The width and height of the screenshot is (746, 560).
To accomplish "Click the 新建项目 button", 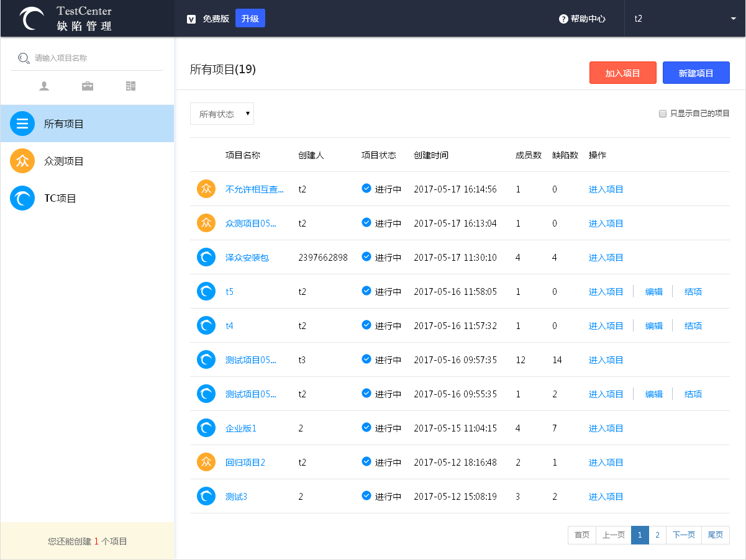I will click(696, 73).
